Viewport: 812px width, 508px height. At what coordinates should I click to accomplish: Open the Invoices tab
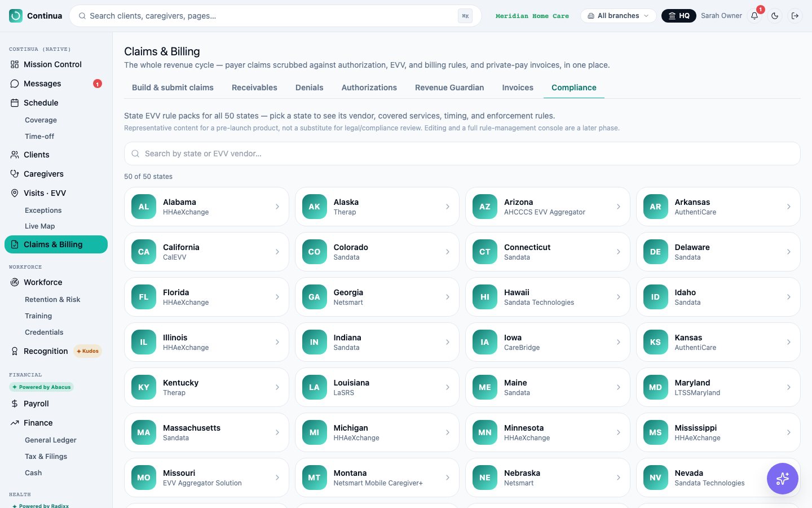[518, 87]
